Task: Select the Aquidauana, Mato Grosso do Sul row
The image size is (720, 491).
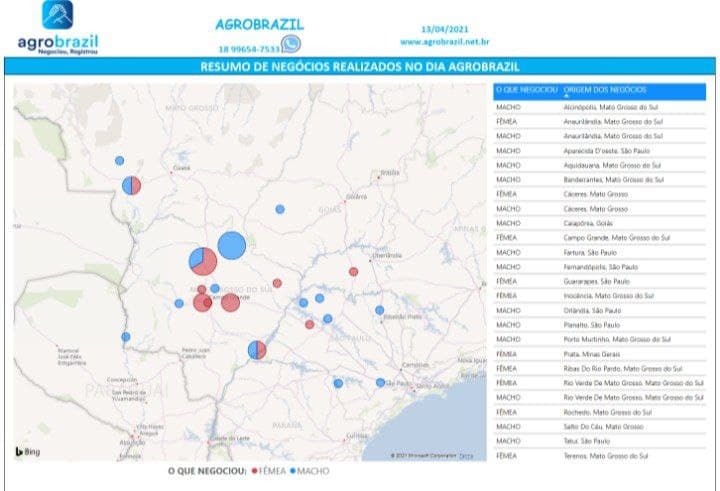Action: coord(600,165)
